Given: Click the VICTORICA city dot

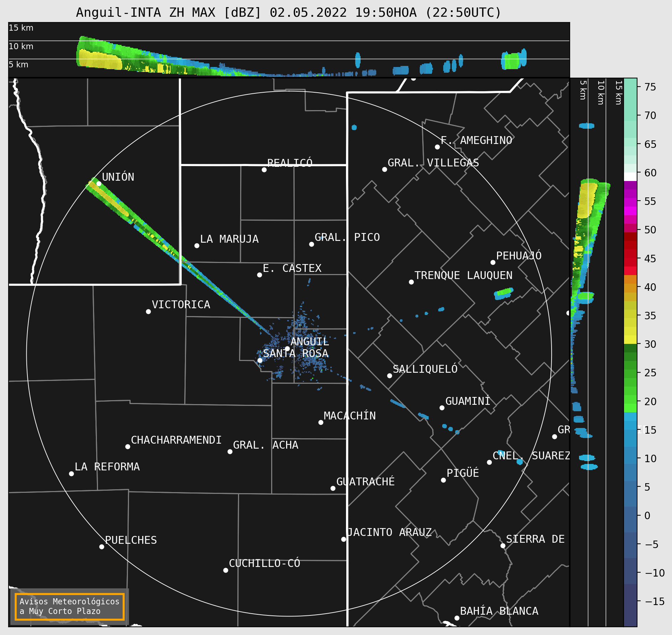Looking at the screenshot, I should click(x=148, y=311).
